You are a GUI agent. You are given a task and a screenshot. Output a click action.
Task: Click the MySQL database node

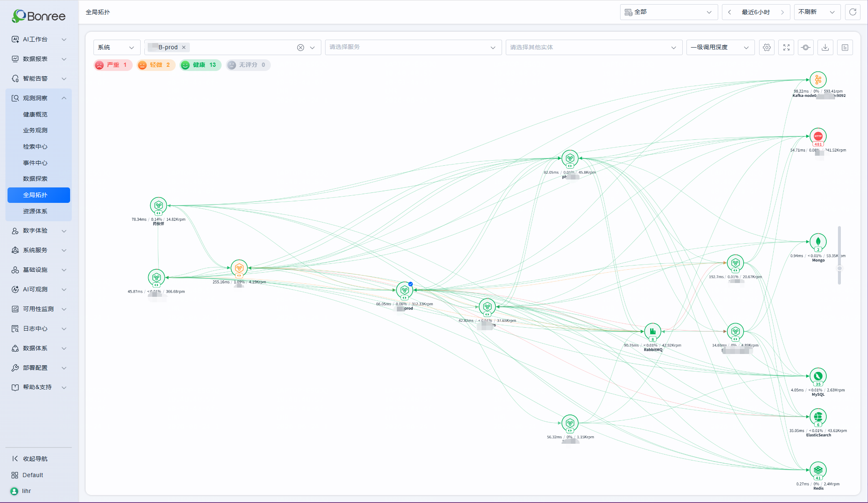click(818, 376)
